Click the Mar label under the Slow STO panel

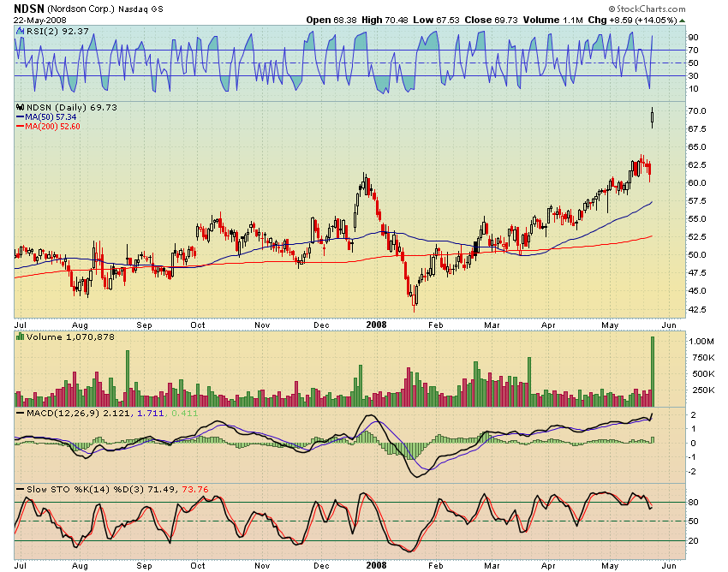[492, 565]
